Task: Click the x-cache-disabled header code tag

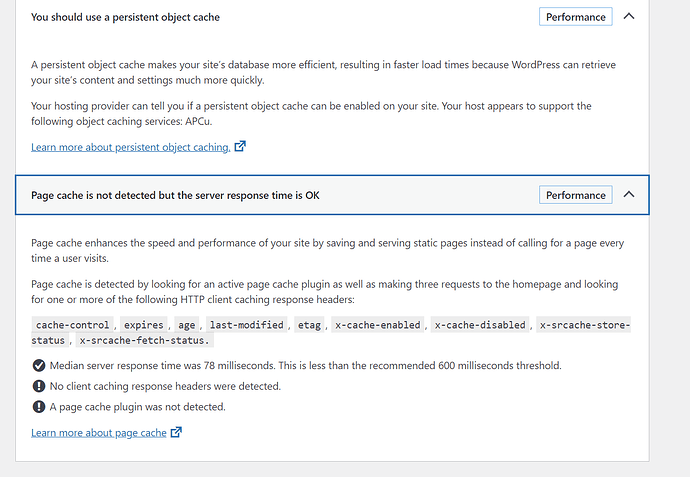Action: pyautogui.click(x=480, y=325)
